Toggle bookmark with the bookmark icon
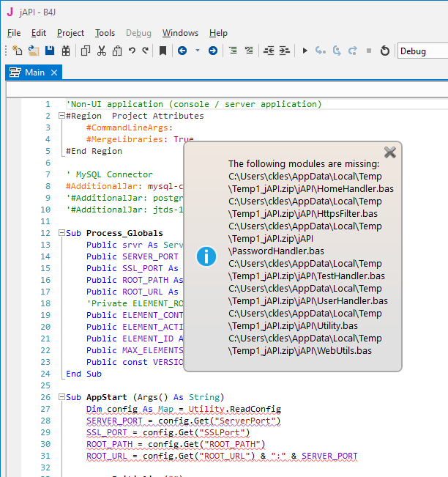 163,51
